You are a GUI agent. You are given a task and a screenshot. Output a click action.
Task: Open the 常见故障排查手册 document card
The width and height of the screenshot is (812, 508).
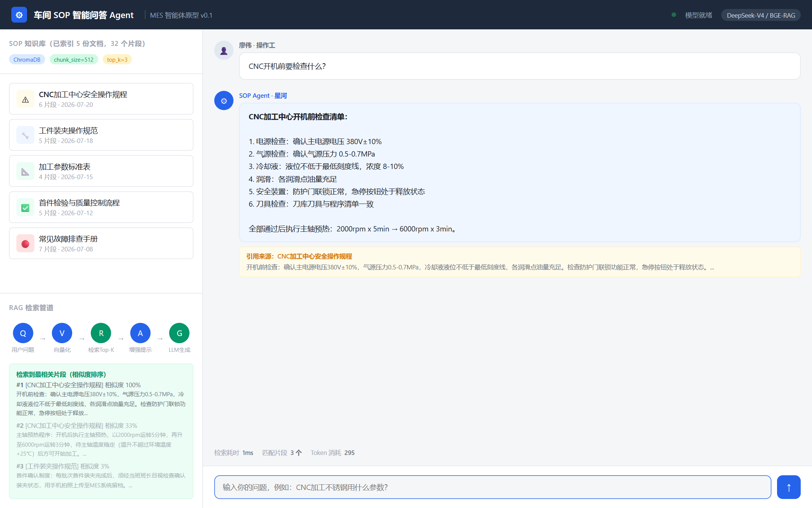tap(101, 243)
